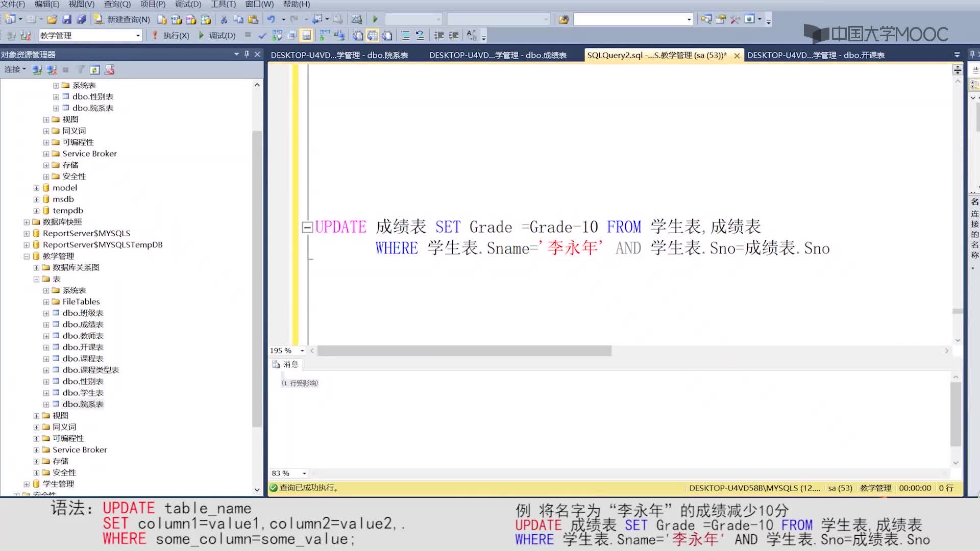Click the Object Explorer vertical scrollbar thumb
This screenshot has height=551, width=980.
click(257, 279)
